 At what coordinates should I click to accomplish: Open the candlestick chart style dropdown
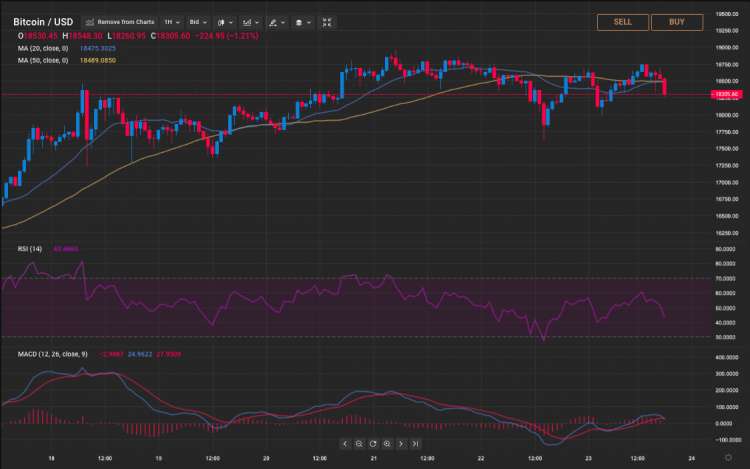(x=224, y=22)
